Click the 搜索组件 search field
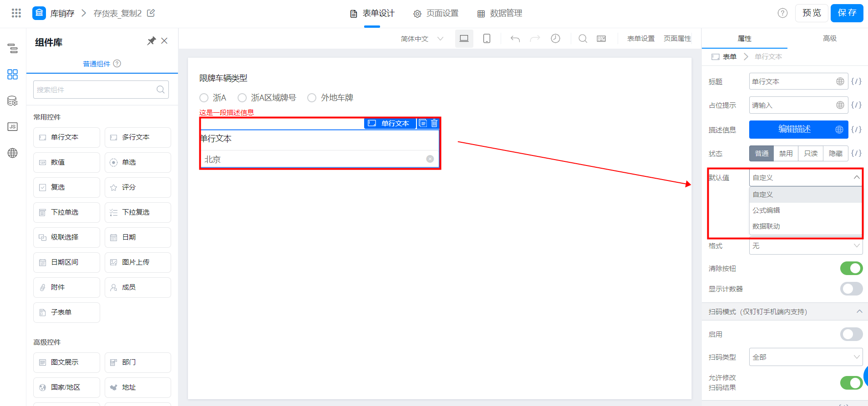The height and width of the screenshot is (406, 868). pyautogui.click(x=101, y=90)
